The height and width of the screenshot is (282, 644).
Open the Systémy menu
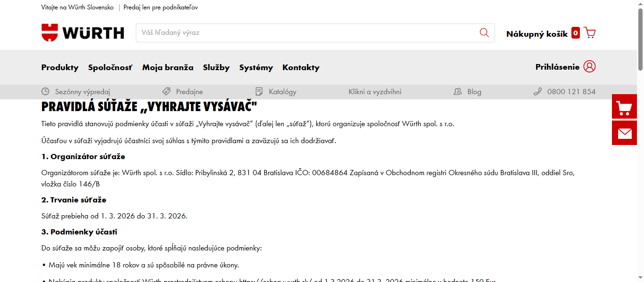(256, 67)
